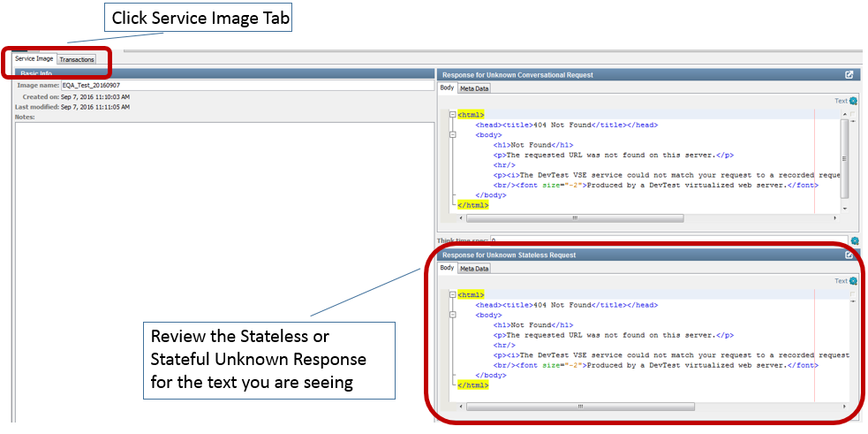Screen dimensions: 868x434
Task: Click the Conversational response horizontal scrollbar
Action: click(574, 217)
